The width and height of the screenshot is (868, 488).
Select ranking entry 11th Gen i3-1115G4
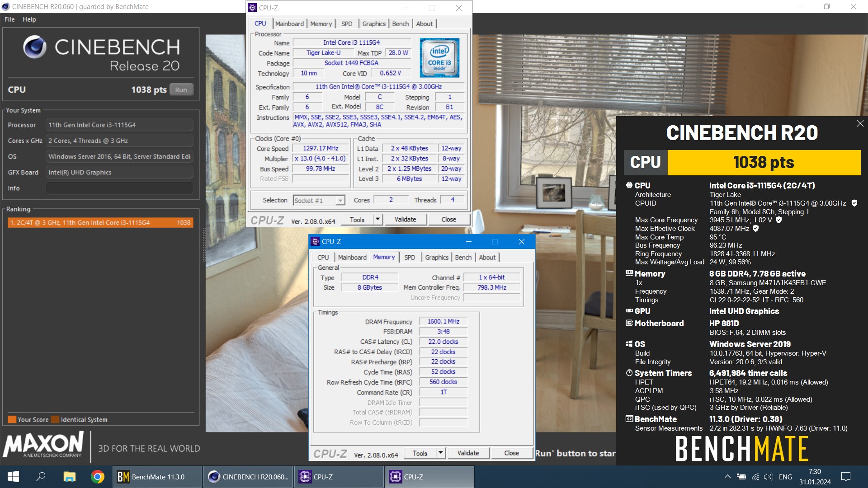[x=100, y=222]
